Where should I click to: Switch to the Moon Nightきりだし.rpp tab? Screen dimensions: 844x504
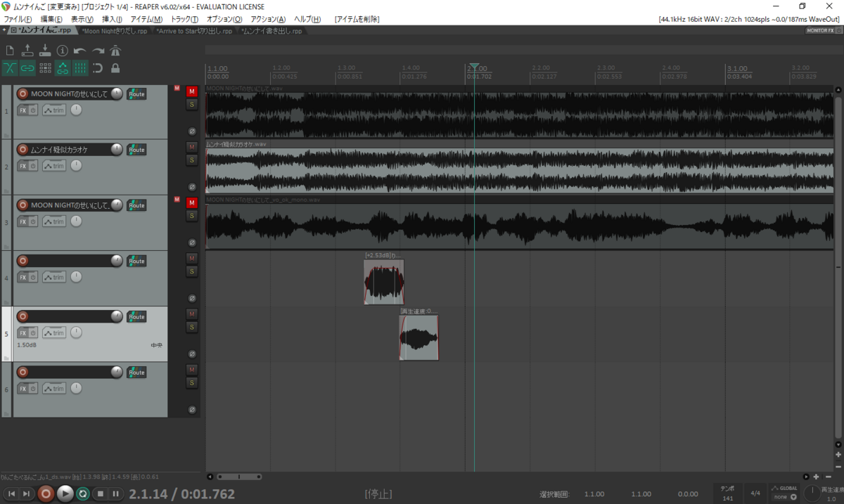[x=115, y=32]
